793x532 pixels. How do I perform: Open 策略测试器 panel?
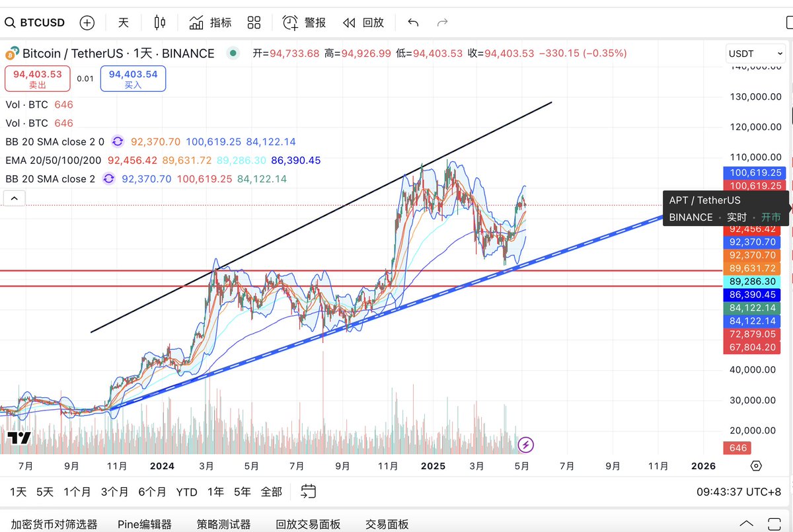click(x=223, y=524)
